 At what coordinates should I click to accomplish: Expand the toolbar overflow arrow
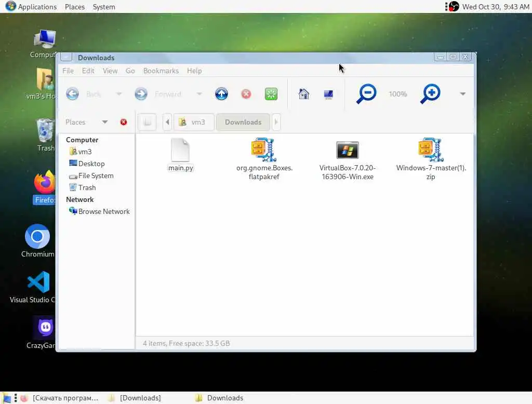pos(462,94)
